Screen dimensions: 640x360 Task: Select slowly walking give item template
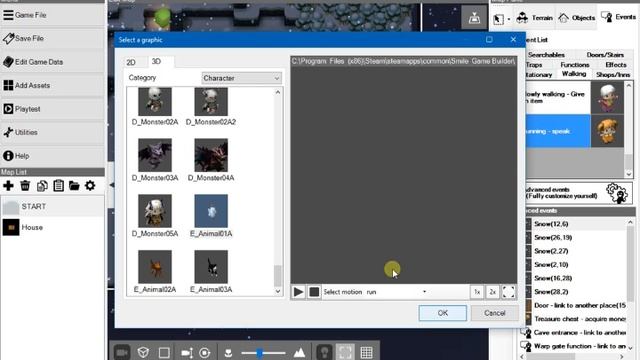point(574,97)
